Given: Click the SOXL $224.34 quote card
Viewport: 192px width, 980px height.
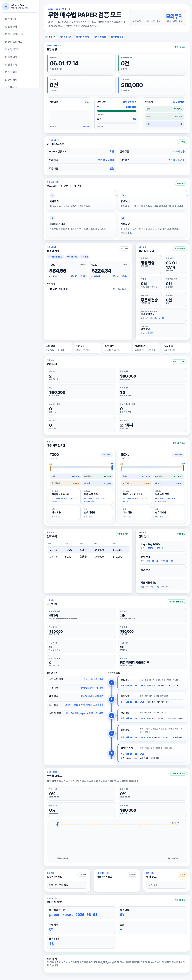Looking at the screenshot, I should coord(109,270).
